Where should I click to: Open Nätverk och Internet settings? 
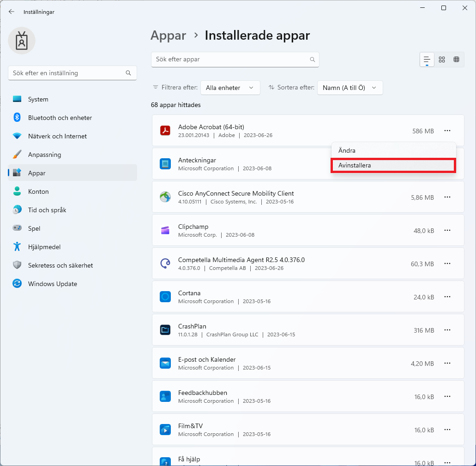(72, 136)
